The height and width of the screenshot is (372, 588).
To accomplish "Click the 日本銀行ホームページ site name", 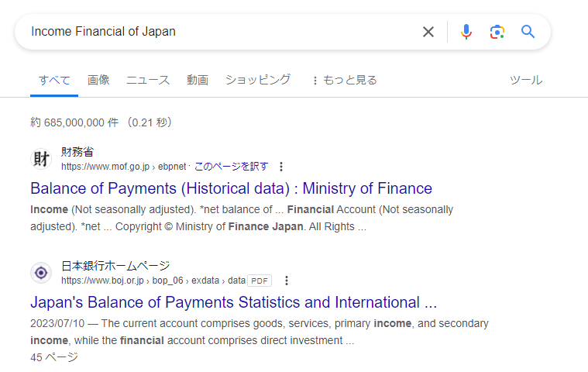I will click(115, 266).
